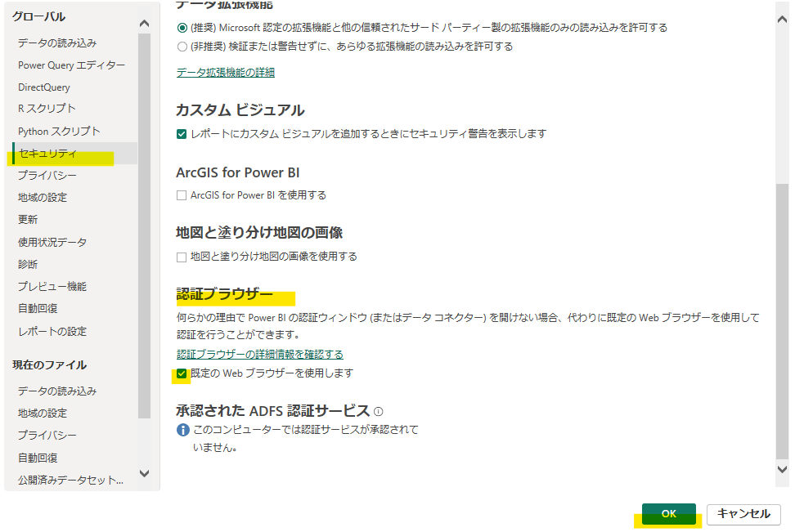Toggle 既定の Web ブラウザーを使用します checkbox

(x=182, y=373)
